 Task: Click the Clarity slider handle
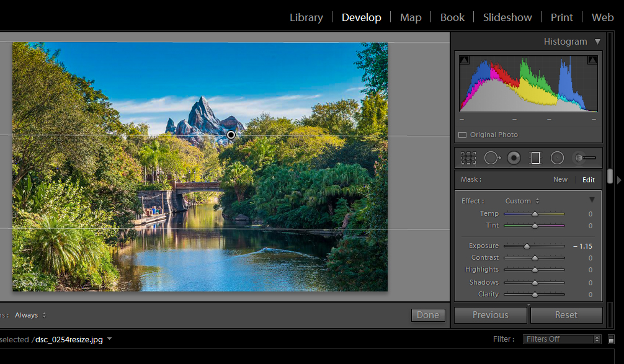click(x=535, y=295)
